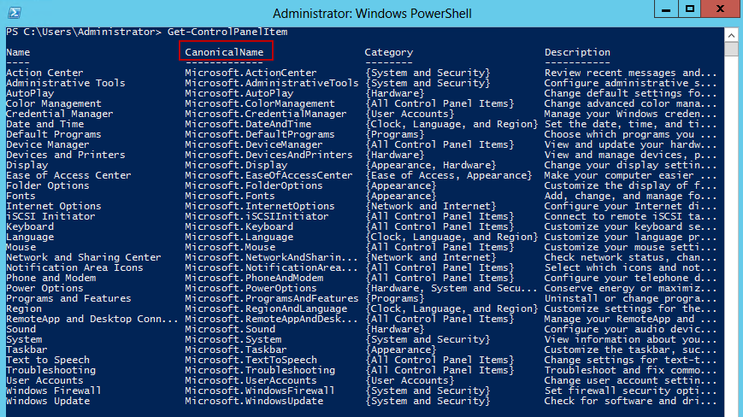The image size is (743, 417).
Task: Click 'Microsoft.WindowsFirewall' canonical name
Action: (x=260, y=391)
